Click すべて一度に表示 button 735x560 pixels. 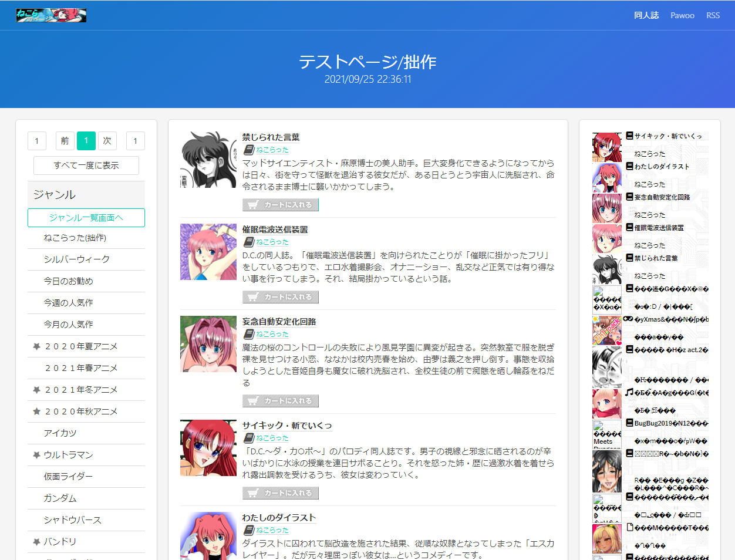coord(86,166)
